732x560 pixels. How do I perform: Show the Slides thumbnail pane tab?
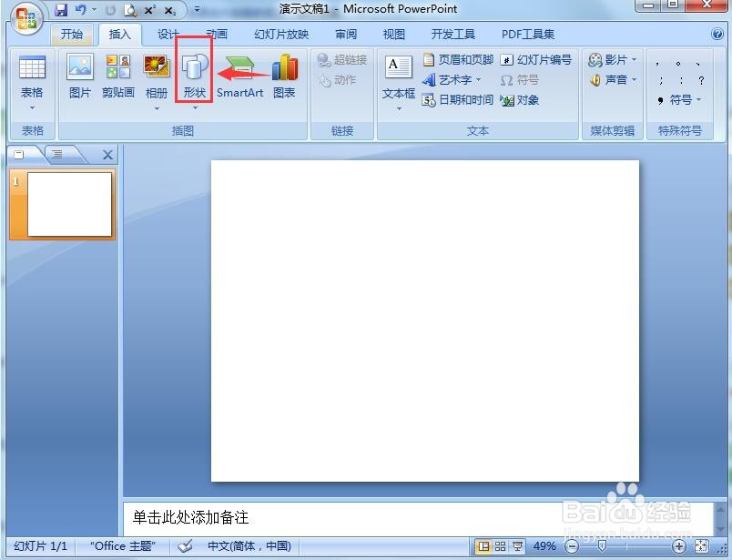point(19,154)
